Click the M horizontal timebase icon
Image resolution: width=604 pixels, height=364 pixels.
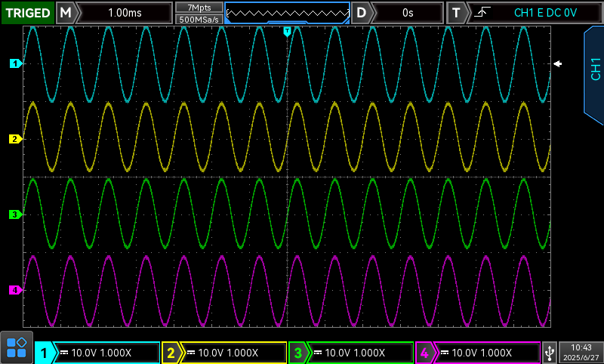66,13
